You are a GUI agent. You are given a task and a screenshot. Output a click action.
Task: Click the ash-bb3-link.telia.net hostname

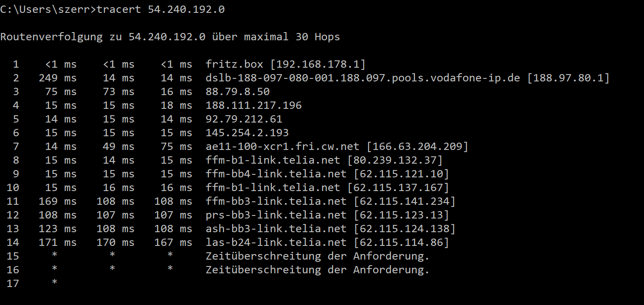tap(276, 229)
